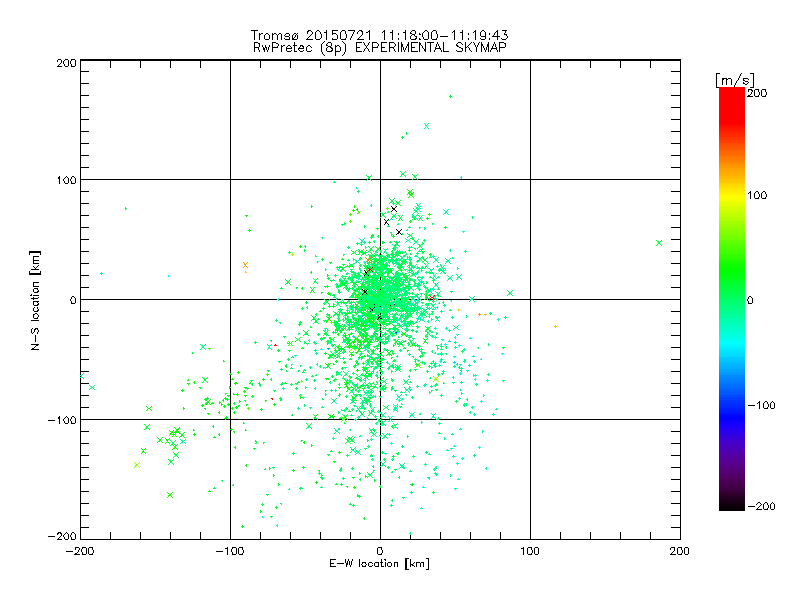This screenshot has width=800, height=600.
Task: Click the colorbar's "200" tick label
Action: coord(757,93)
